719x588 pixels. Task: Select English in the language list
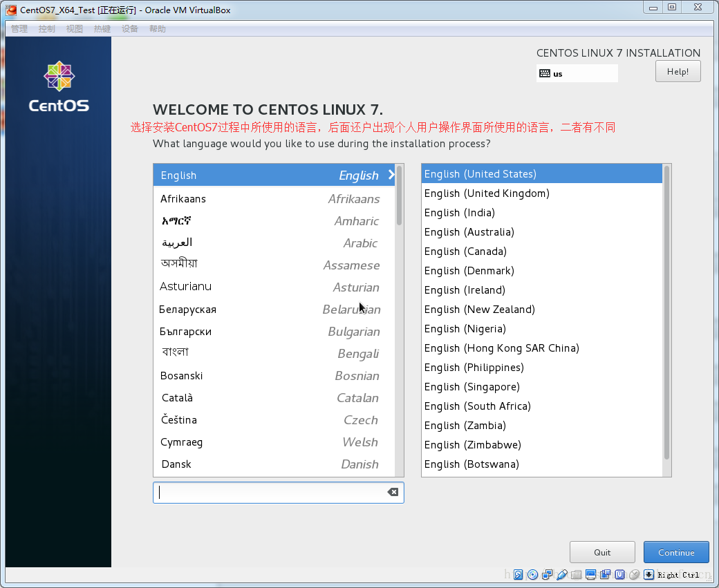[x=274, y=175]
